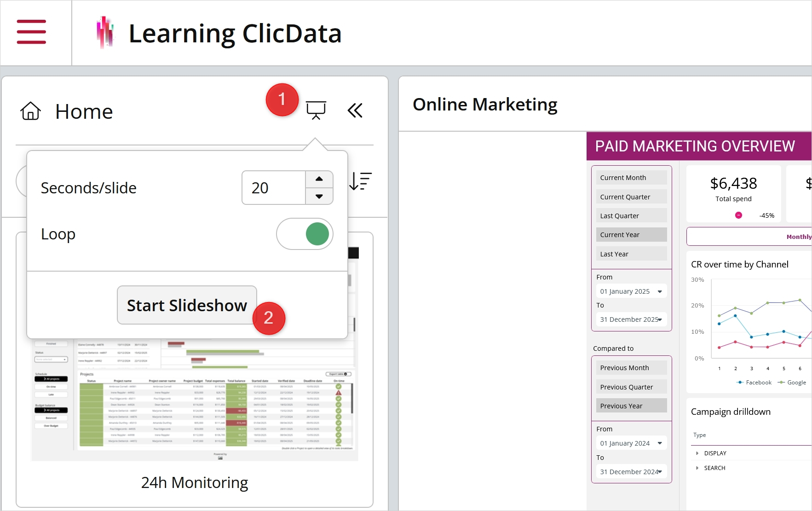Select the Current Year period filter
This screenshot has height=511, width=812.
click(x=631, y=234)
